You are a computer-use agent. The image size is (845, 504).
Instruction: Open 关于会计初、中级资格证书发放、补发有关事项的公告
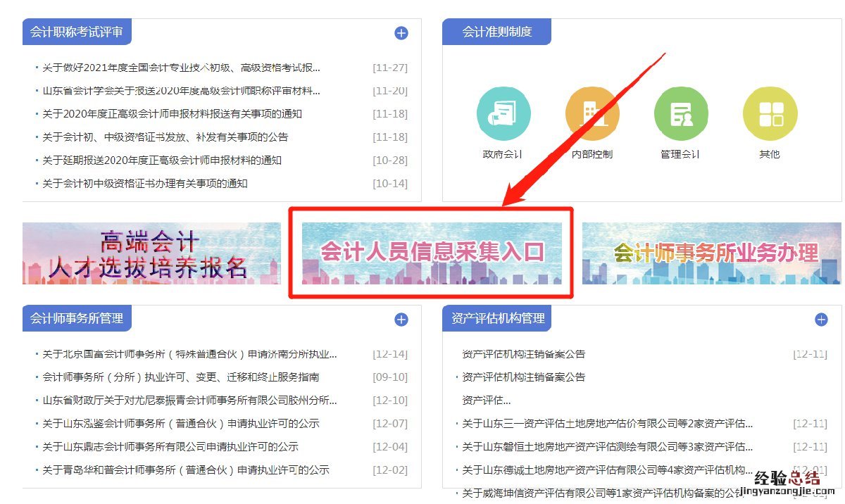coord(165,137)
